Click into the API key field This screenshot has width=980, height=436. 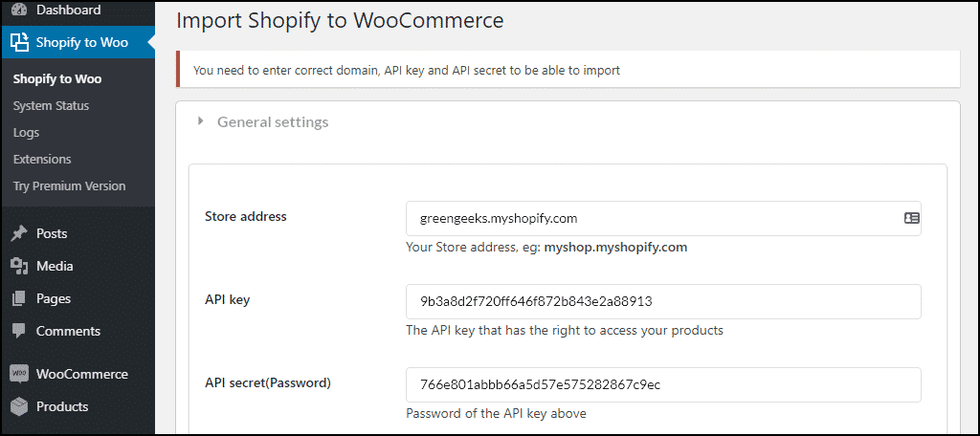662,301
